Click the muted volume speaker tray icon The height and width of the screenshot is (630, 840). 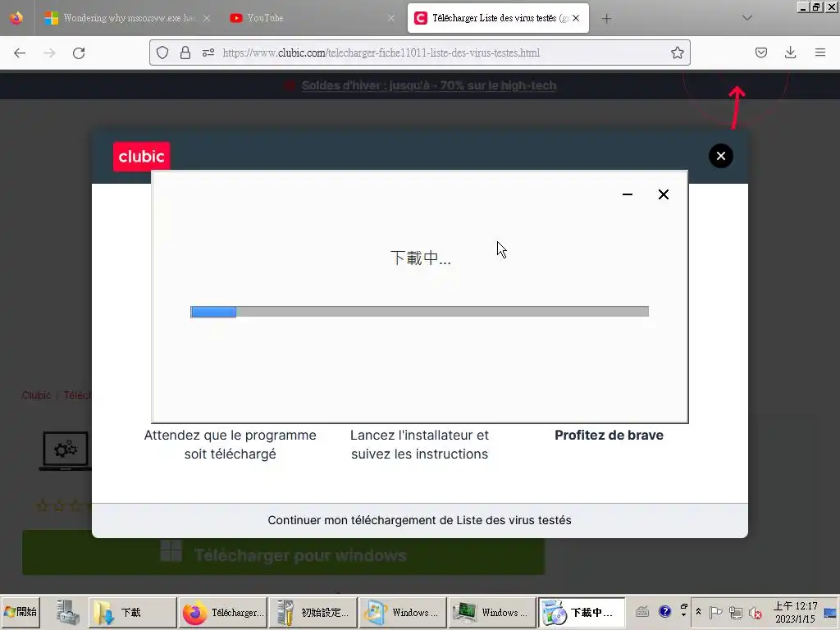(x=756, y=612)
